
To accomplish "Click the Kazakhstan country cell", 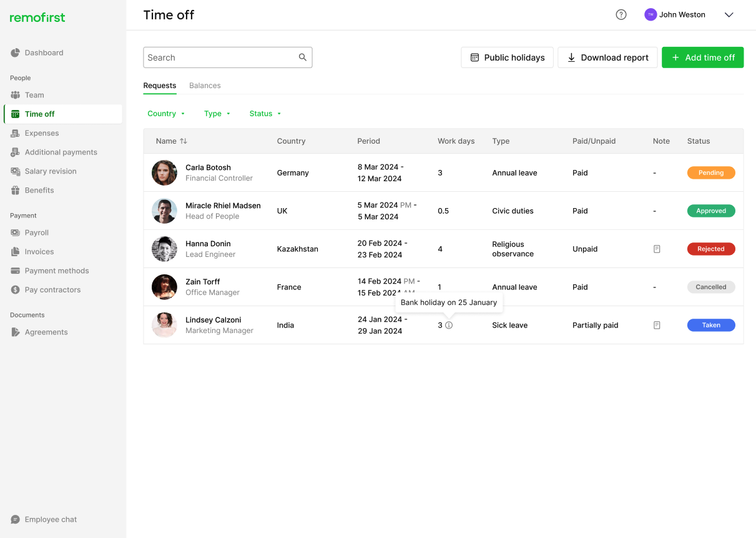I will pyautogui.click(x=298, y=249).
